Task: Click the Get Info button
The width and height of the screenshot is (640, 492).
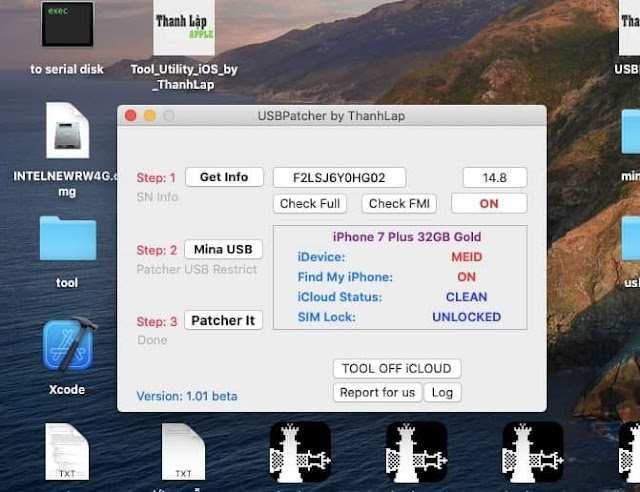Action: pos(224,177)
